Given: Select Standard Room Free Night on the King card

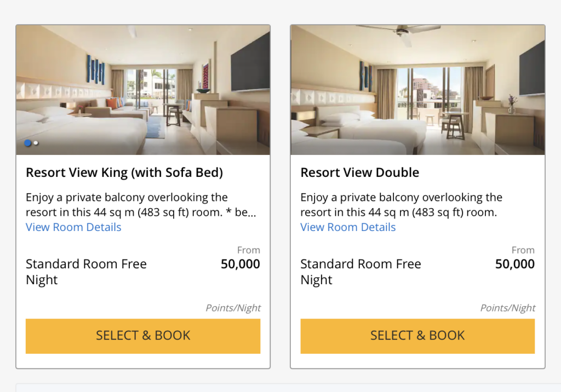Looking at the screenshot, I should coord(85,272).
